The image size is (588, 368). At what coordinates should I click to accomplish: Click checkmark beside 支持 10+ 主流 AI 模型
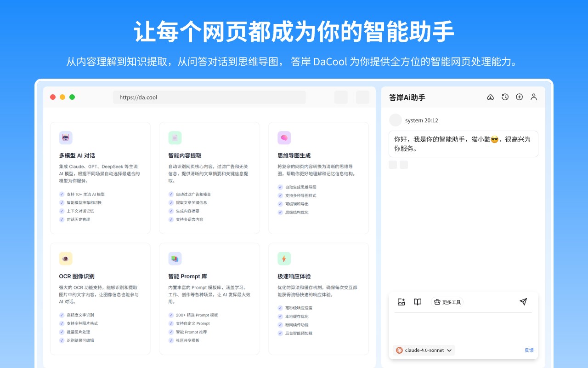pyautogui.click(x=62, y=194)
